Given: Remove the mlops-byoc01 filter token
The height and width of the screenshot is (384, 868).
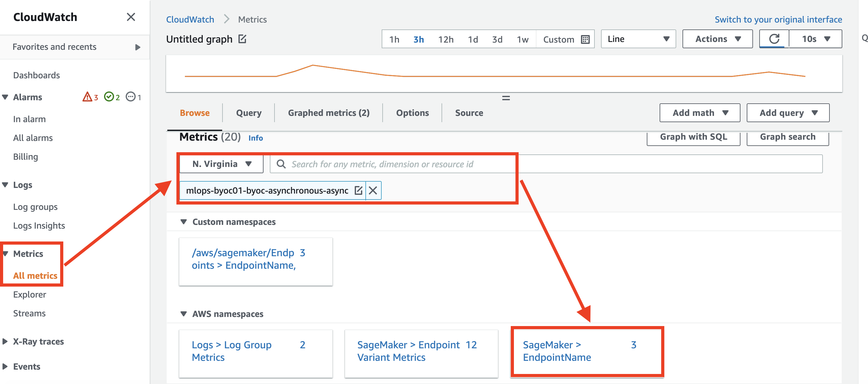Looking at the screenshot, I should click(x=373, y=190).
